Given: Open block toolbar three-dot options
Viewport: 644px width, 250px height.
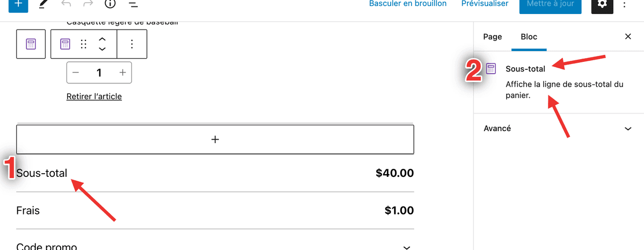Looking at the screenshot, I should (x=132, y=44).
